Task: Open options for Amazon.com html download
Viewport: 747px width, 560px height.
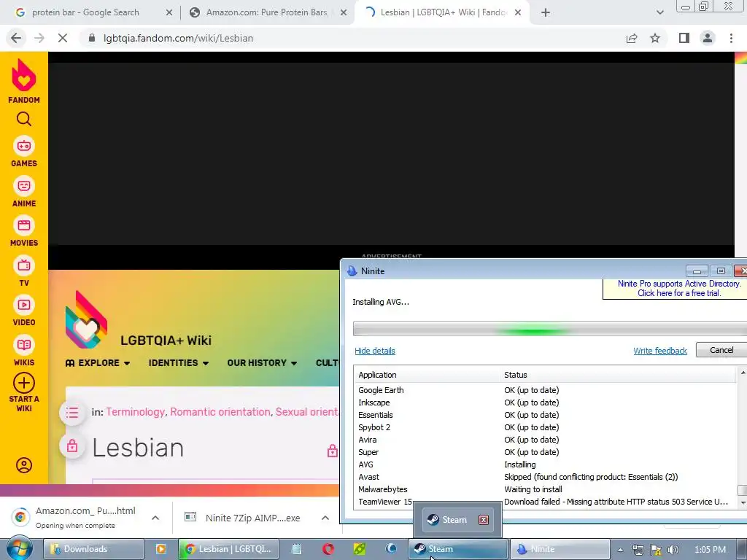Action: pos(155,518)
